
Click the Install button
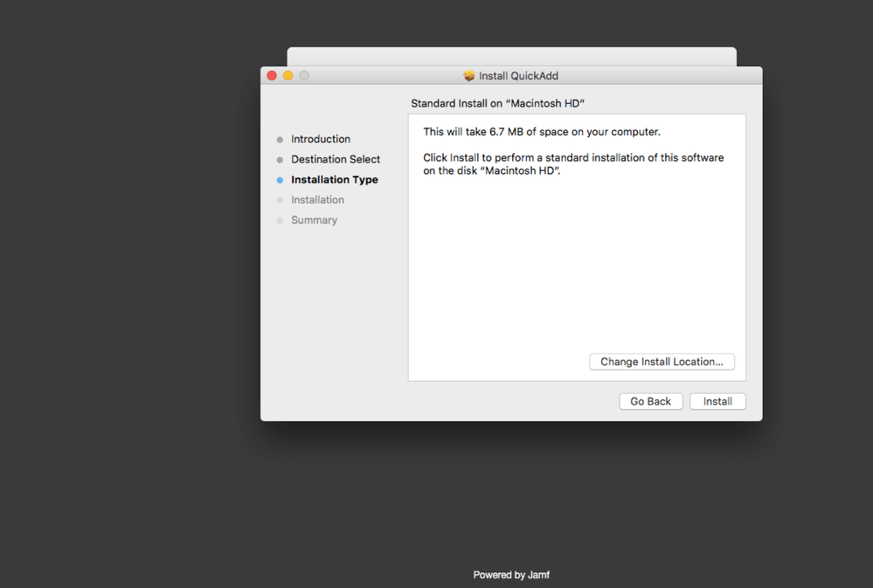coord(717,402)
